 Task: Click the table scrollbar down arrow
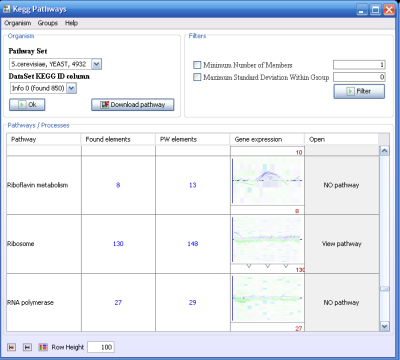[384, 326]
